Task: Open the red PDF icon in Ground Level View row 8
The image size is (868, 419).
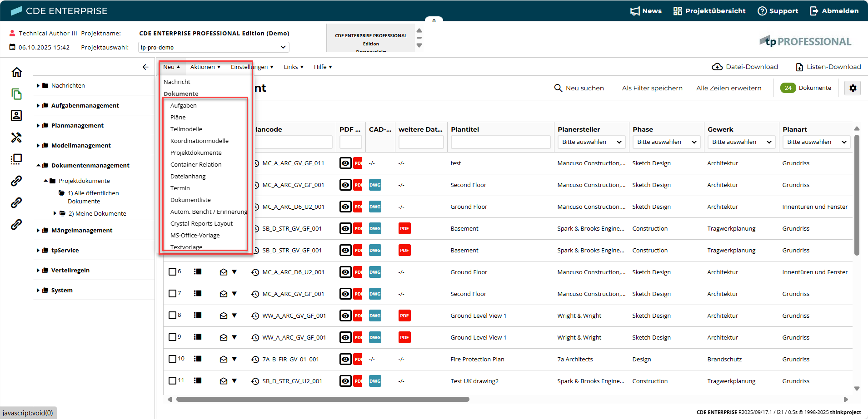Action: tap(404, 316)
